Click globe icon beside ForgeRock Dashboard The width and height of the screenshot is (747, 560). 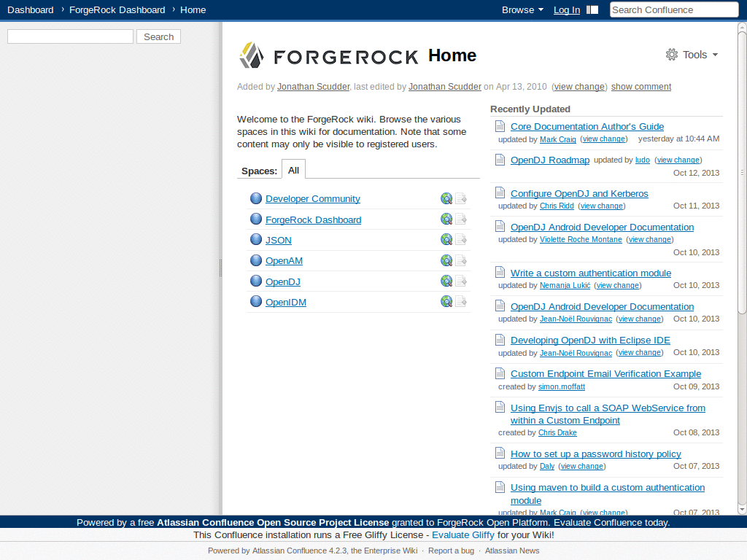pyautogui.click(x=256, y=219)
